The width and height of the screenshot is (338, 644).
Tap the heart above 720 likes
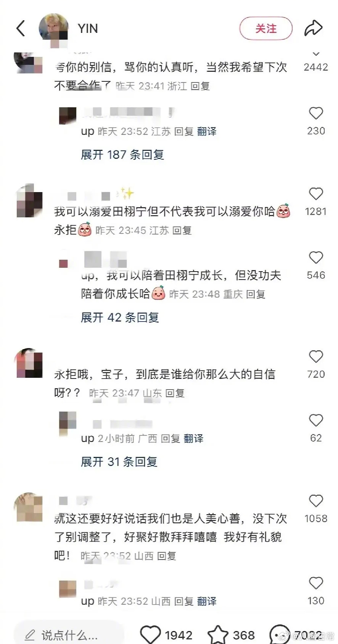pos(316,356)
